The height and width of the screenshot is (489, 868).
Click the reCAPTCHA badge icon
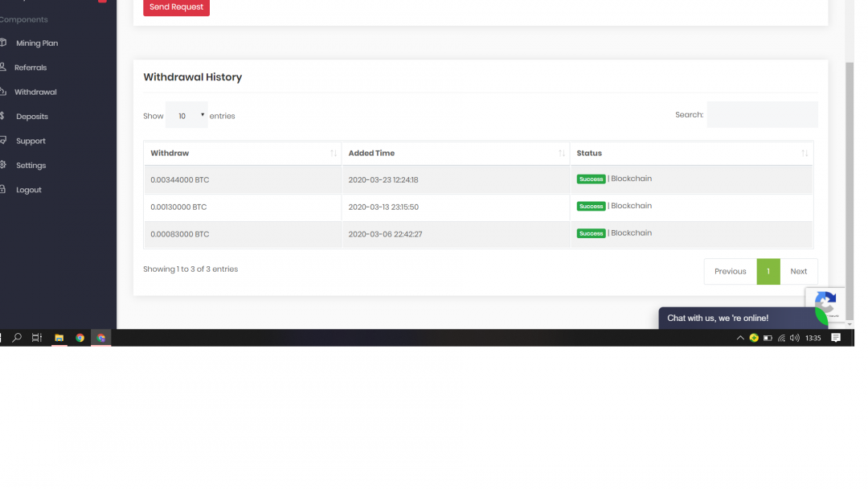point(825,304)
